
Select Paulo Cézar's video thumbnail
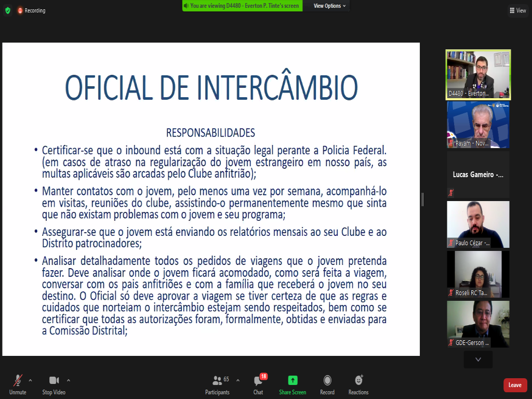[478, 224]
